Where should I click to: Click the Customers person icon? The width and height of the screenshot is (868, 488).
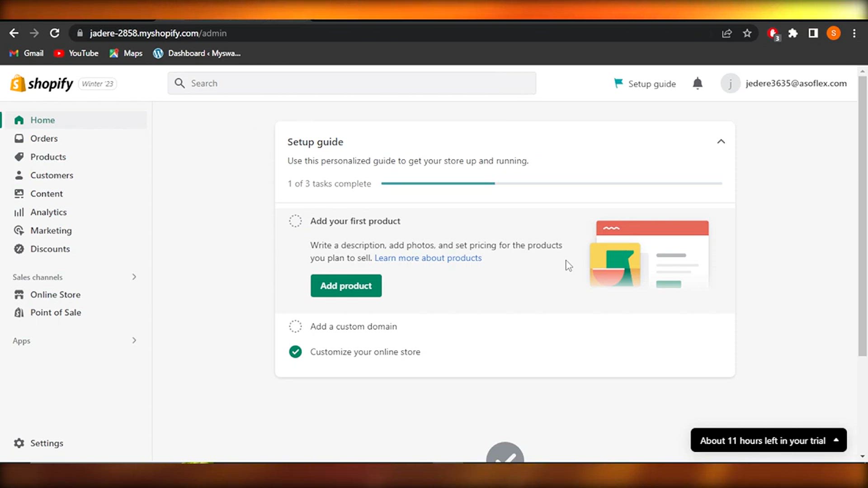[x=19, y=175]
